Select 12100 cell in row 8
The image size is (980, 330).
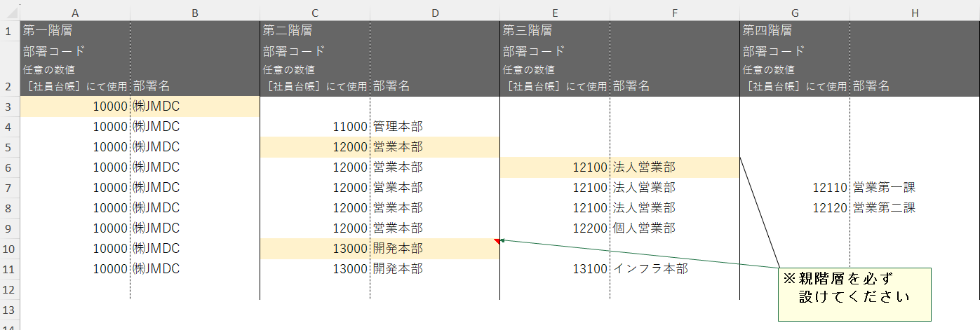pyautogui.click(x=555, y=208)
